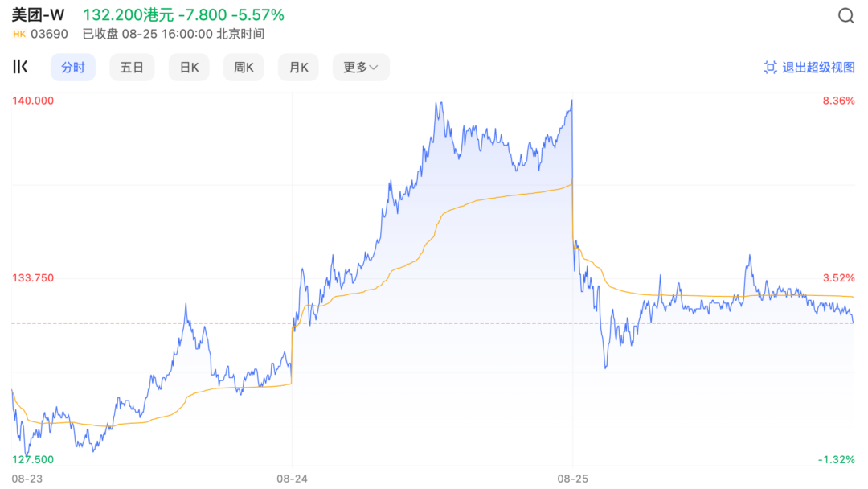The height and width of the screenshot is (489, 868).
Task: Click the 08-23 date marker
Action: coord(27,478)
